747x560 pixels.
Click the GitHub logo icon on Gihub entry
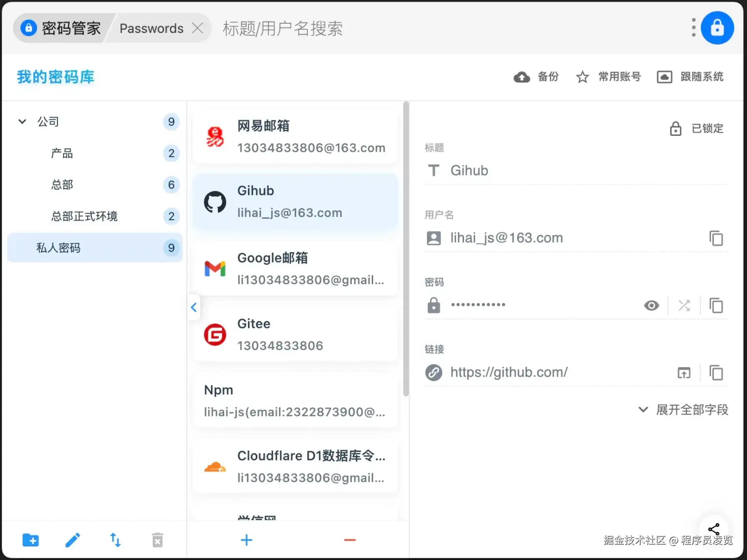coord(215,202)
